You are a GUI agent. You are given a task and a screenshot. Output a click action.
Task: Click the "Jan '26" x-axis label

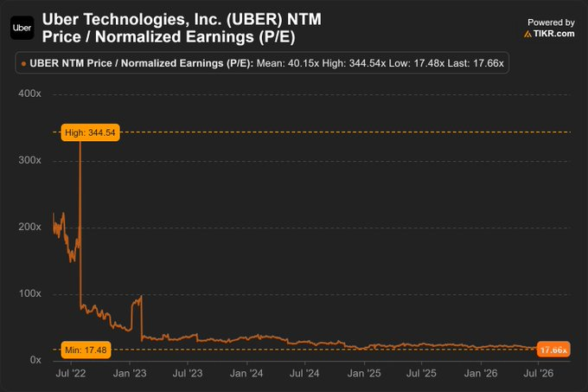(481, 373)
